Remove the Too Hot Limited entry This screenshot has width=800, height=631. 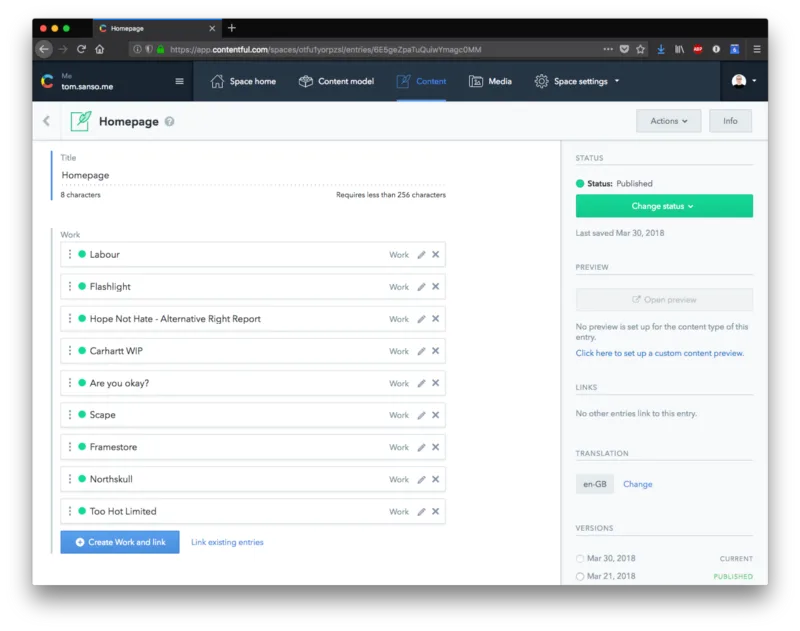point(435,511)
